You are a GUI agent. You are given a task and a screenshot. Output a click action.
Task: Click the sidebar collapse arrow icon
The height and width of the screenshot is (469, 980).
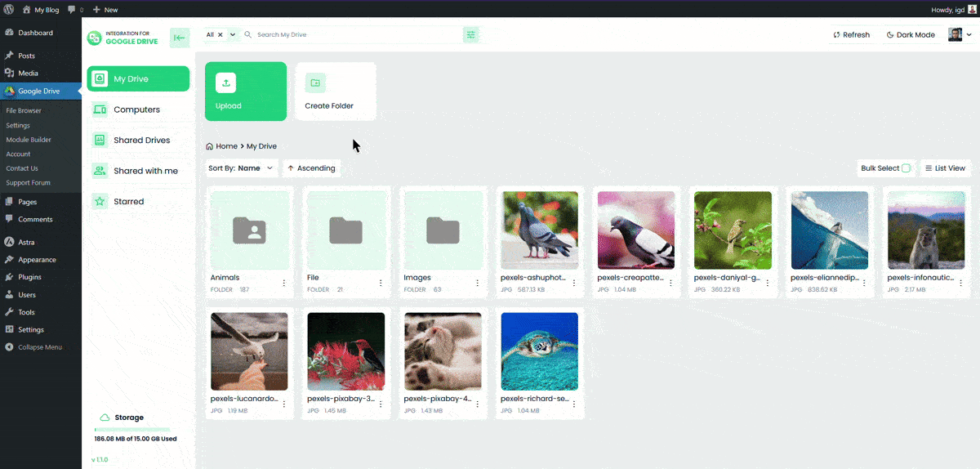coord(180,38)
